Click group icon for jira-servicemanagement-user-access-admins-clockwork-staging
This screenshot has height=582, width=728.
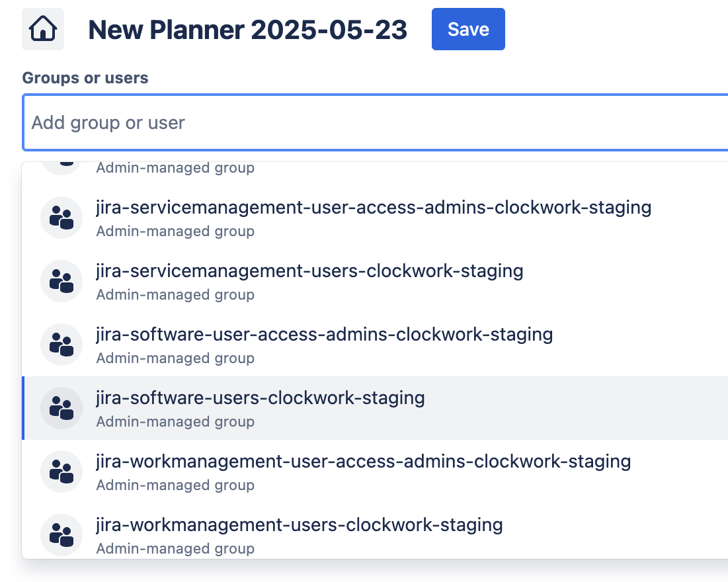(x=61, y=218)
